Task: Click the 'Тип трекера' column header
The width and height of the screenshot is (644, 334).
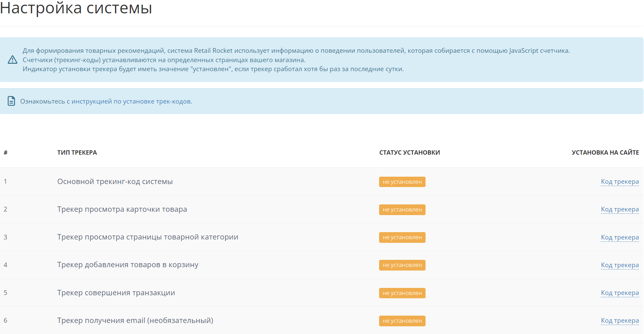Action: [x=77, y=153]
